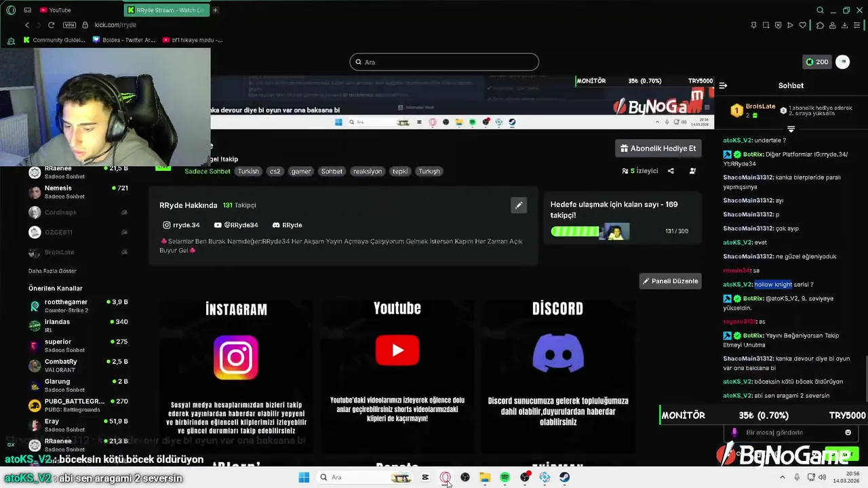Click the pin icon in browser toolbar
The height and width of the screenshot is (488, 868).
coord(754,25)
